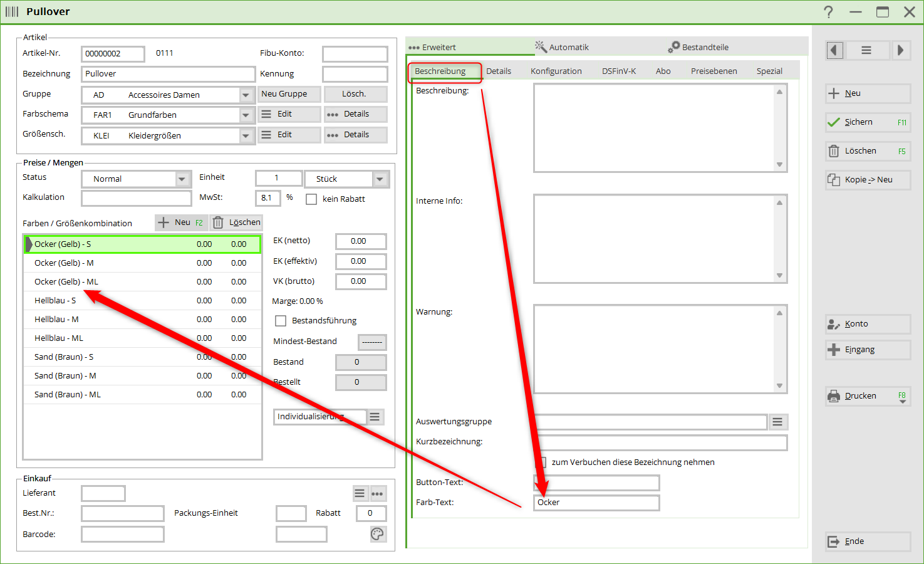
Task: Click the Beschreibung text area scrollbar
Action: pos(779,128)
